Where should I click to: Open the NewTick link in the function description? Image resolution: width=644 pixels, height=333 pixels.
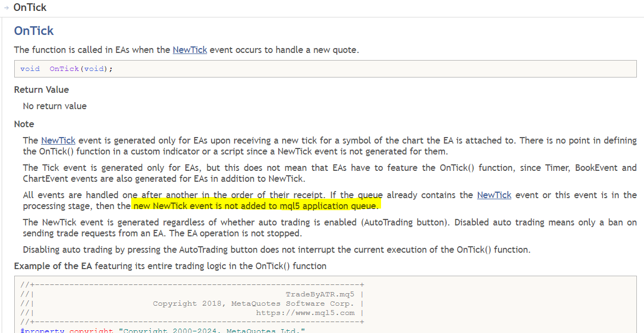tap(189, 50)
